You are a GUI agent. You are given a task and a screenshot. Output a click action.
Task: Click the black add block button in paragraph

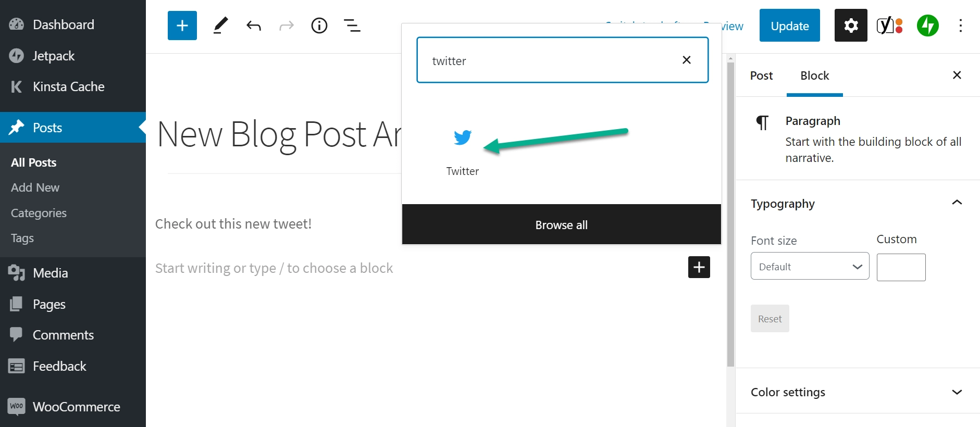(699, 267)
